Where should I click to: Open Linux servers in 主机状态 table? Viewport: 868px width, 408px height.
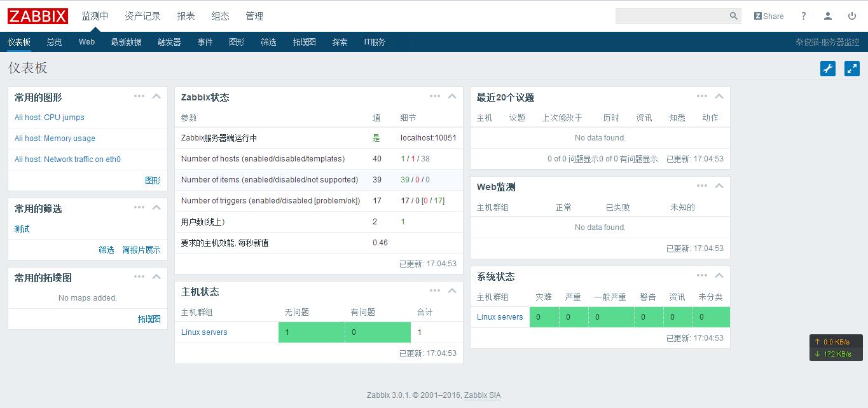[x=204, y=332]
